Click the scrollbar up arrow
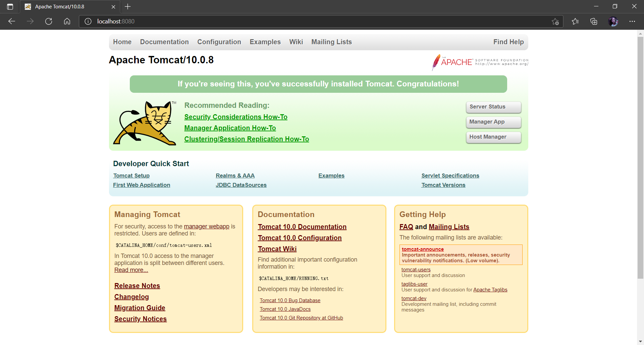644x345 pixels. pos(640,33)
